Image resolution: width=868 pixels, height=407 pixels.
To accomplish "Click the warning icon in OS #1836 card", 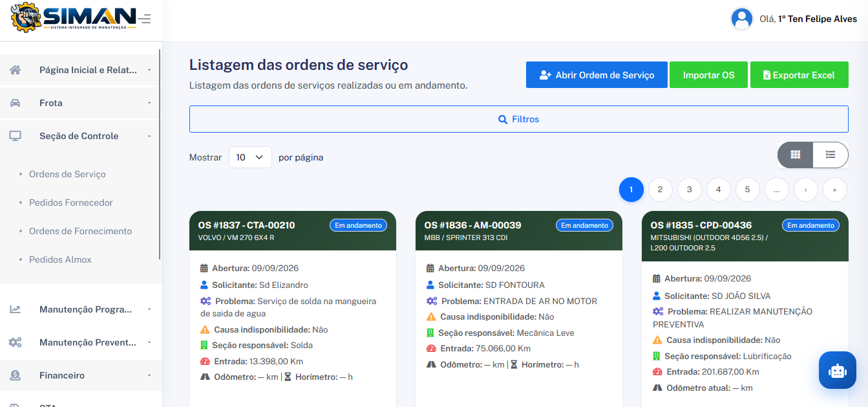I will pyautogui.click(x=431, y=316).
